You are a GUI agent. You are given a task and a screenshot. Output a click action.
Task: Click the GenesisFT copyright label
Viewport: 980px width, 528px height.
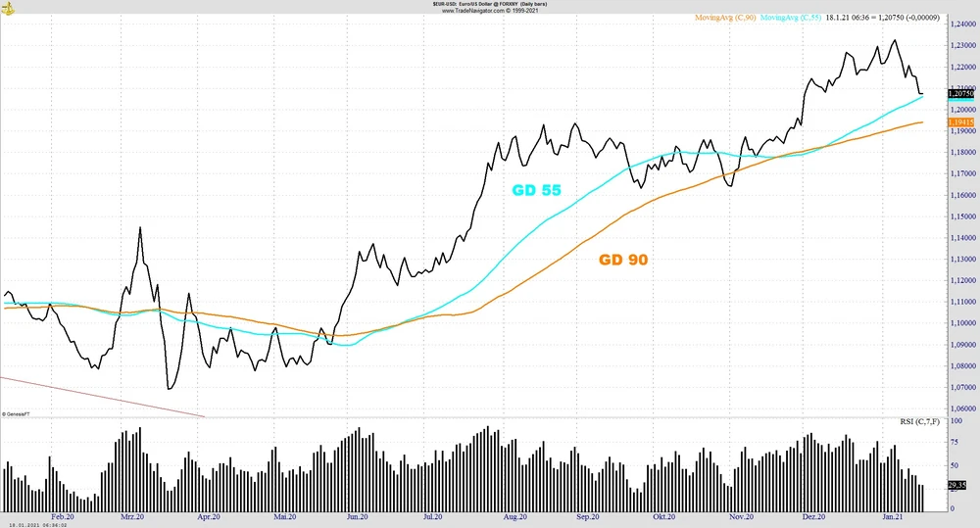pos(15,414)
